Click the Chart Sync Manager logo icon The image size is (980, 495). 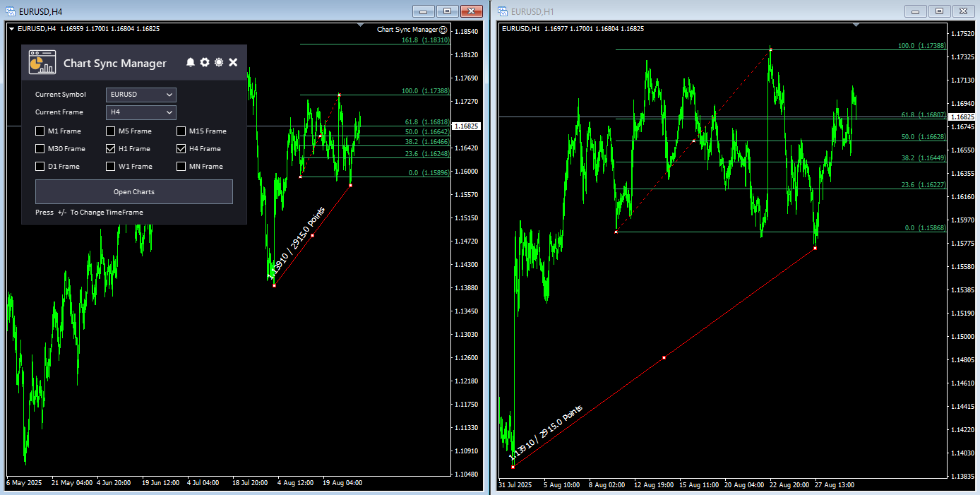pyautogui.click(x=42, y=62)
